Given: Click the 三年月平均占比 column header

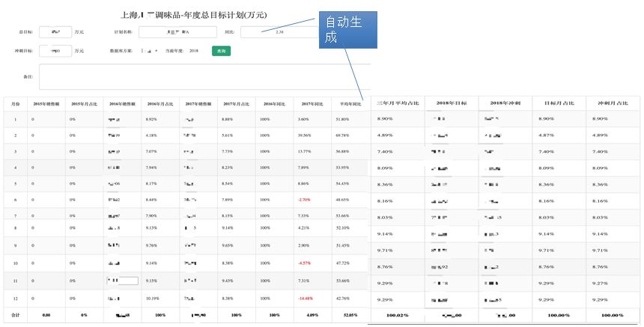Looking at the screenshot, I should point(398,103).
